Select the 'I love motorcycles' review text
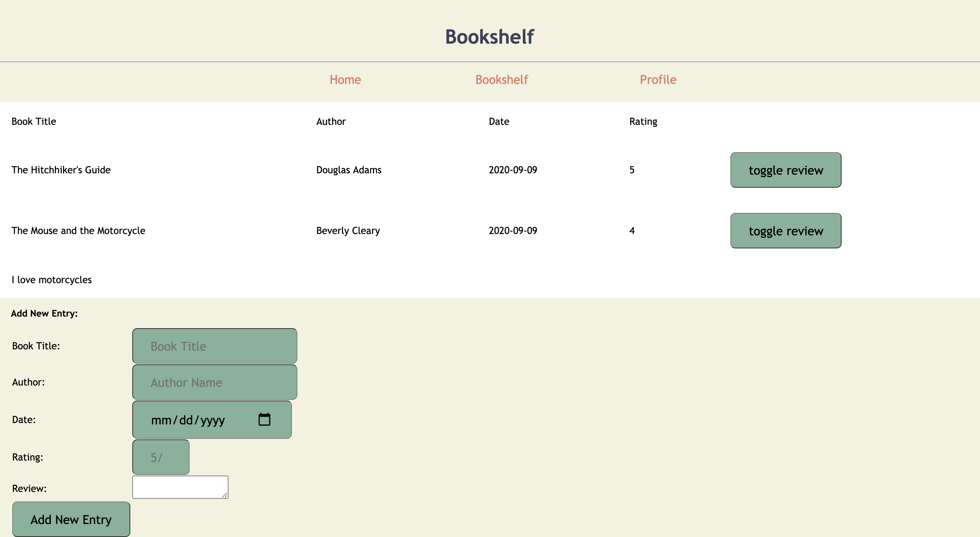 pyautogui.click(x=51, y=280)
